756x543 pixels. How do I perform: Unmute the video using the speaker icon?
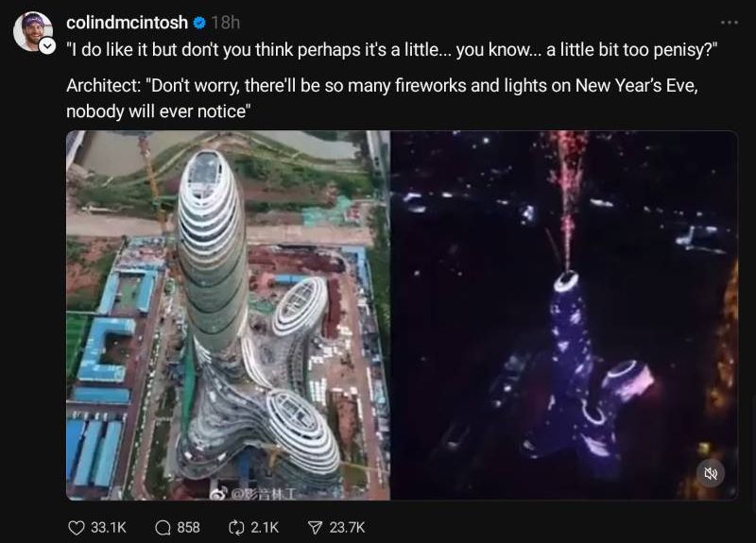point(711,474)
